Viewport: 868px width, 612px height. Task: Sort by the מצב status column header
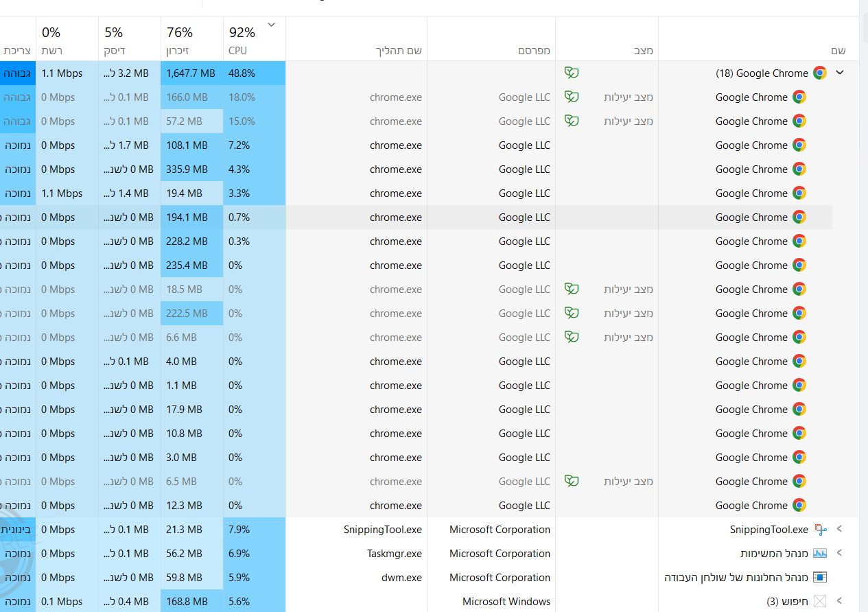(607, 39)
